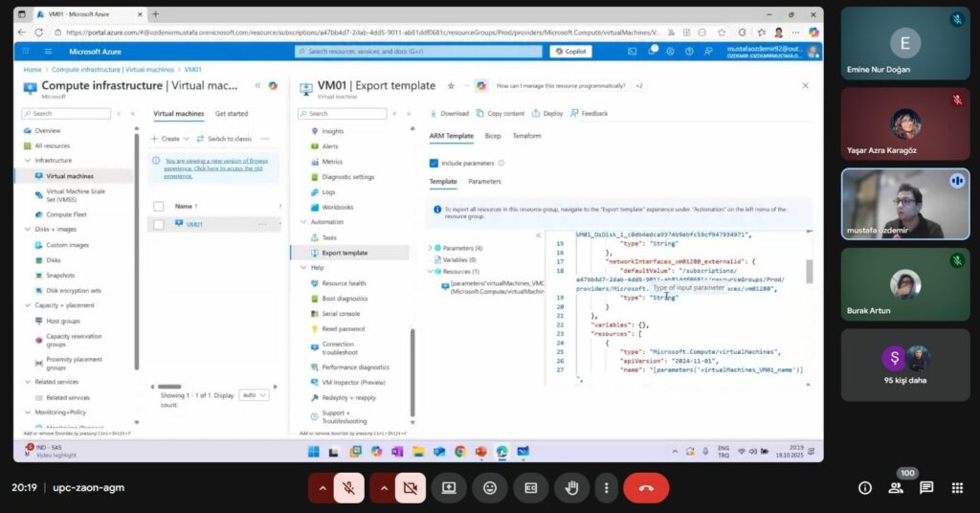Viewport: 980px width, 513px height.
Task: Turn on the camera button
Action: tap(411, 488)
